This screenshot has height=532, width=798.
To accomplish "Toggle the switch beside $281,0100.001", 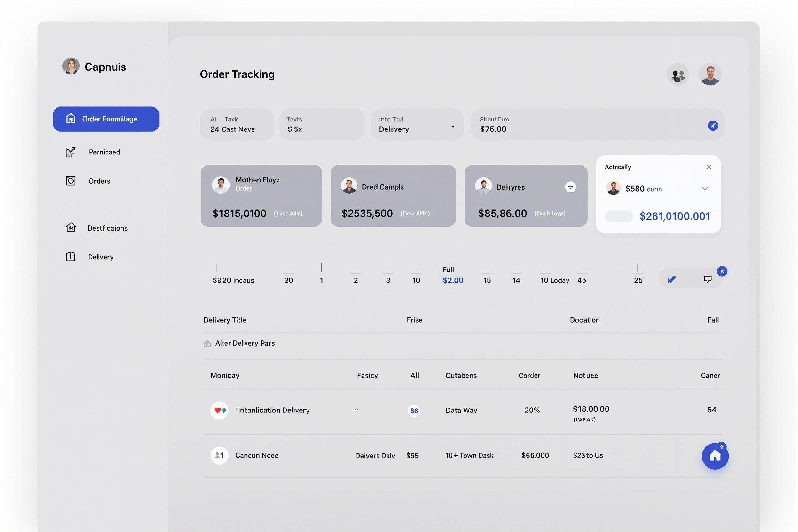I will (619, 216).
